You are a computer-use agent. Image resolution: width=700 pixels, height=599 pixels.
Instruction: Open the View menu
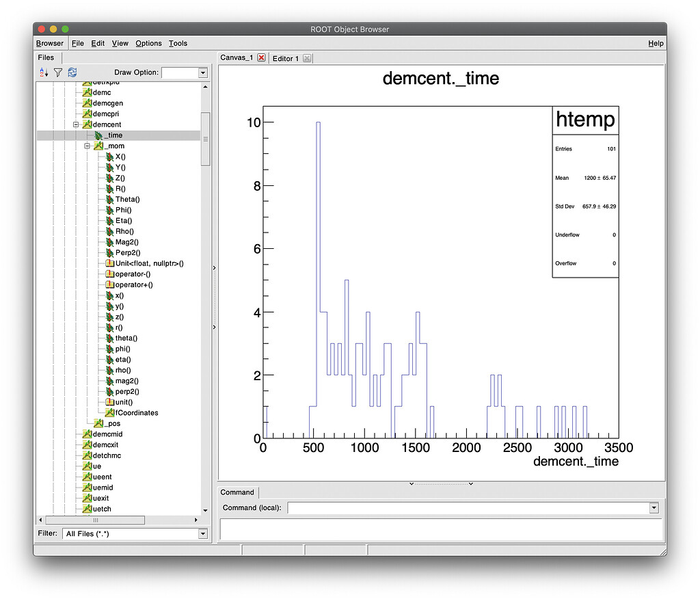[x=120, y=43]
